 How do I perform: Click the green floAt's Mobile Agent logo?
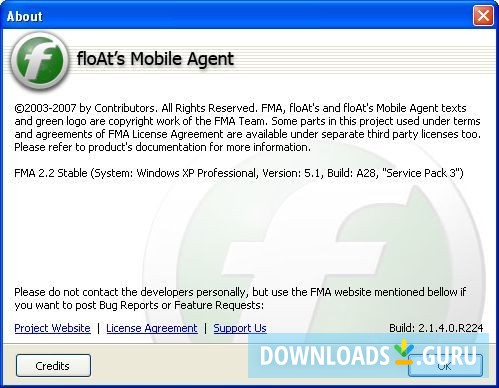39,61
